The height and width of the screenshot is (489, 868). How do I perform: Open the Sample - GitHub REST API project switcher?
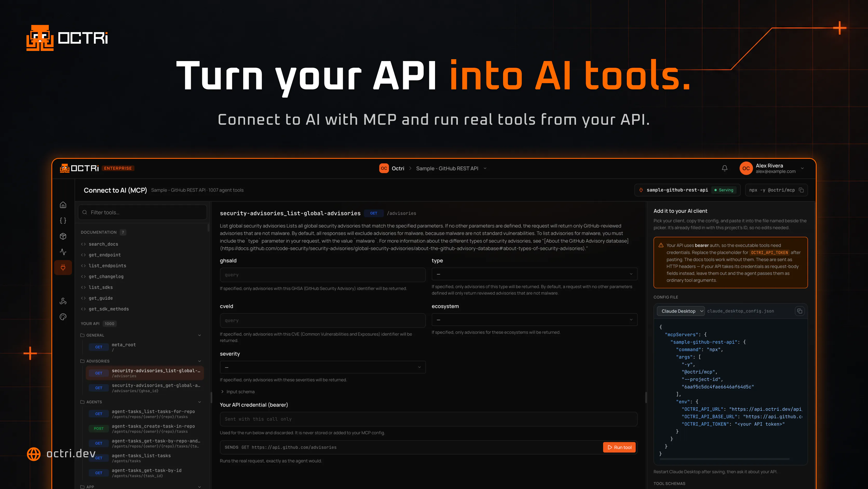[x=451, y=168]
